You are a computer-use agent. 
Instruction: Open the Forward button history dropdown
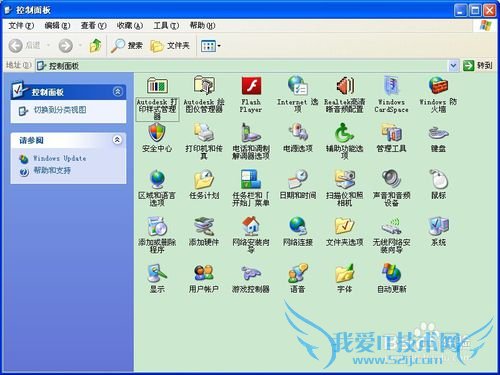click(x=80, y=45)
